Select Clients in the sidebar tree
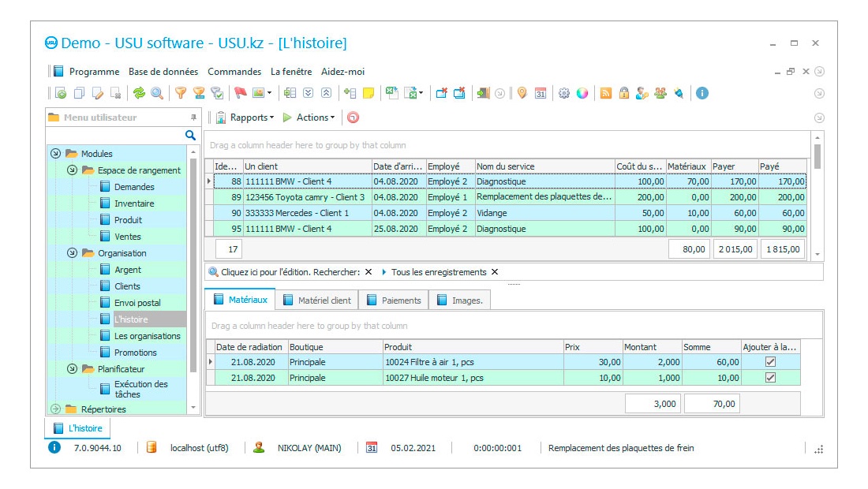 [127, 286]
